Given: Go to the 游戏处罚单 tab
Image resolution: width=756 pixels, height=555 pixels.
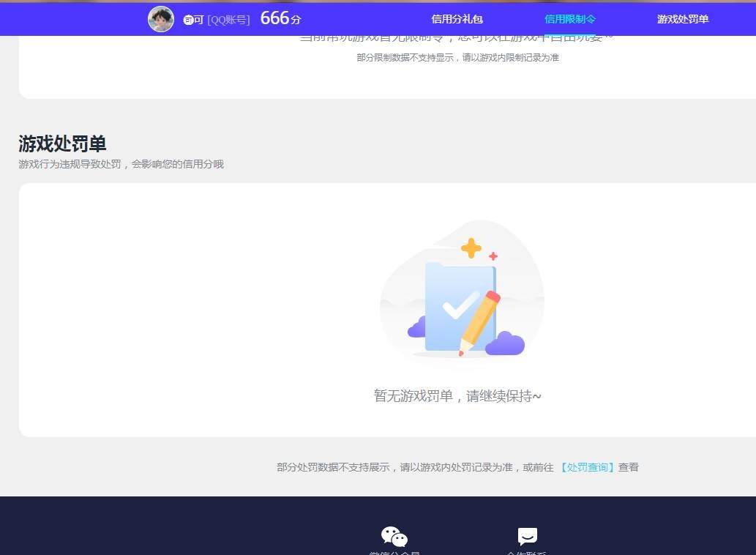Looking at the screenshot, I should pyautogui.click(x=683, y=19).
